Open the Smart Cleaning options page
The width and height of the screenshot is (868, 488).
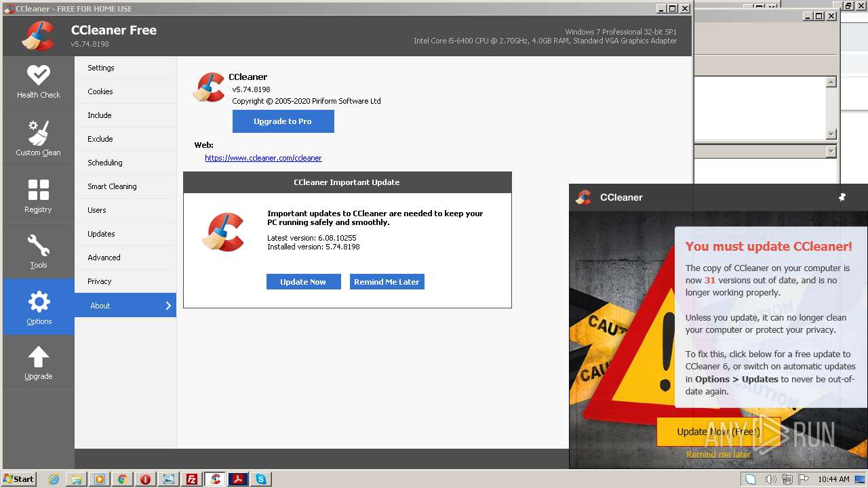(x=125, y=186)
